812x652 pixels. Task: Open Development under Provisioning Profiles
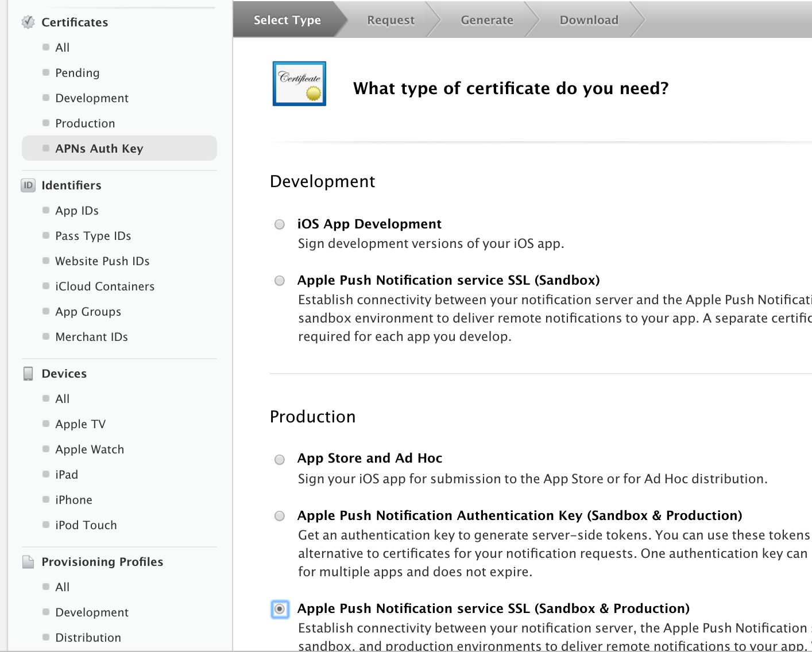click(x=92, y=612)
